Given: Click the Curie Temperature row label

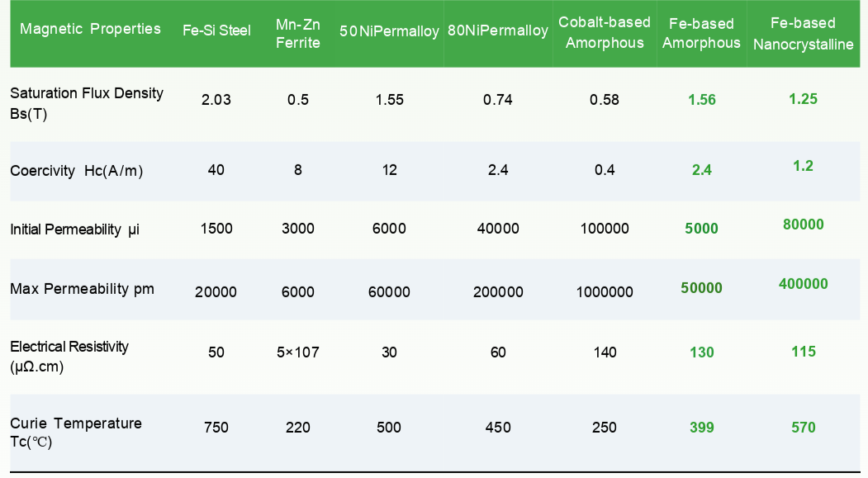Looking at the screenshot, I should (76, 432).
